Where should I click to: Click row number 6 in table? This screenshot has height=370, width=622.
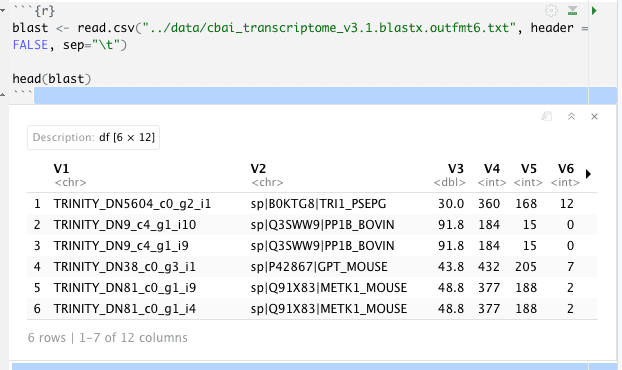pyautogui.click(x=37, y=309)
